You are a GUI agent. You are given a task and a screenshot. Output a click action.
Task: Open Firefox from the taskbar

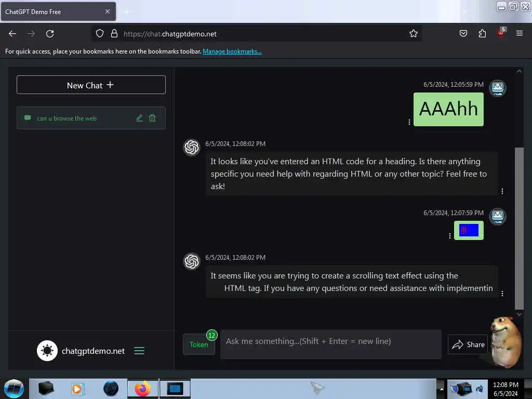[x=143, y=389]
